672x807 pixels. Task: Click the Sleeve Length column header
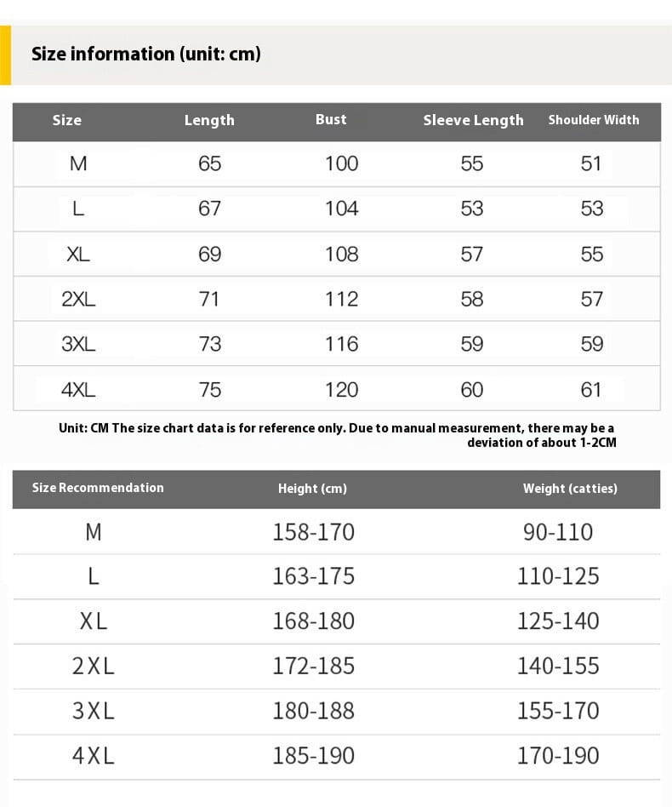coord(473,120)
